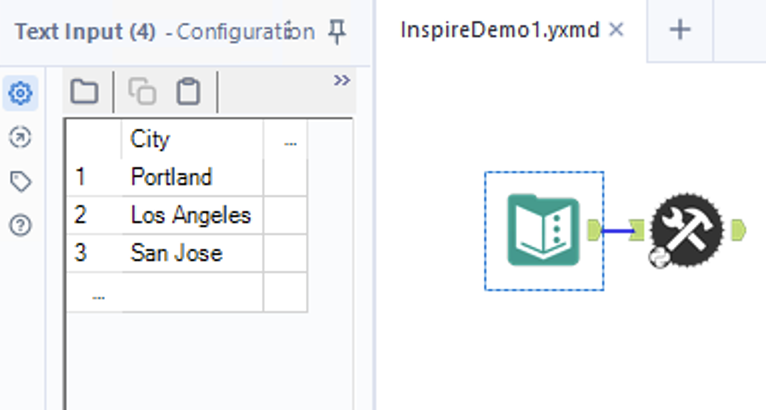Click the Help question mark icon
This screenshot has width=766, height=410.
(x=20, y=225)
